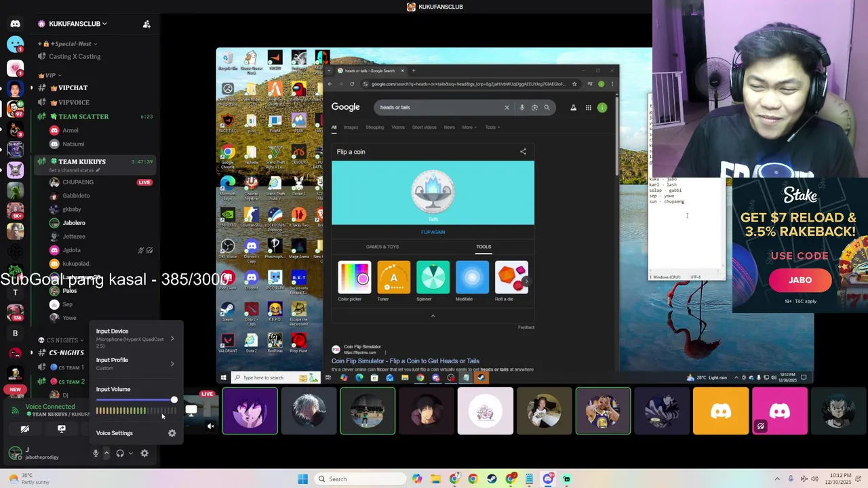Image resolution: width=868 pixels, height=488 pixels.
Task: Click the JABO code button on Stake ad
Action: pyautogui.click(x=800, y=280)
